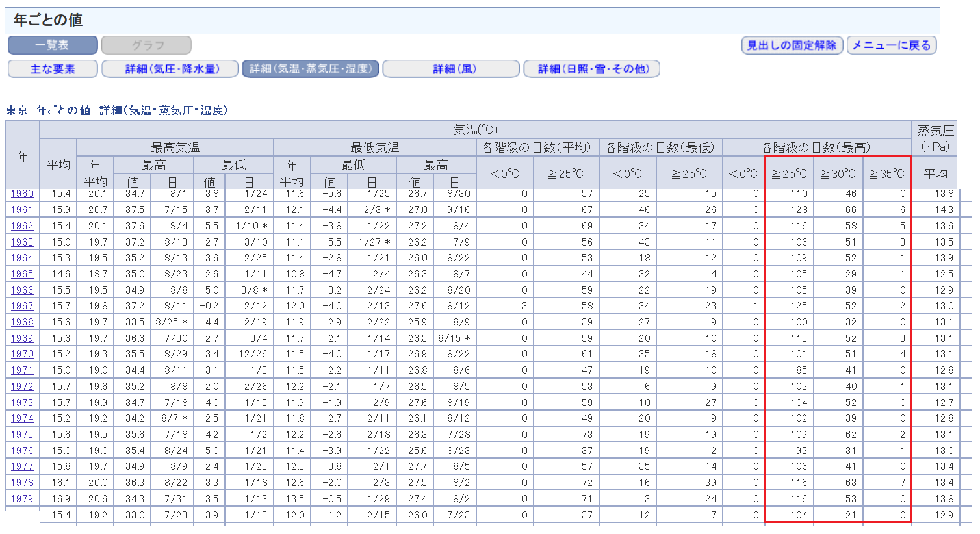Screen dimensions: 980x534
Task: Open the 1960 year link
Action: coord(22,194)
